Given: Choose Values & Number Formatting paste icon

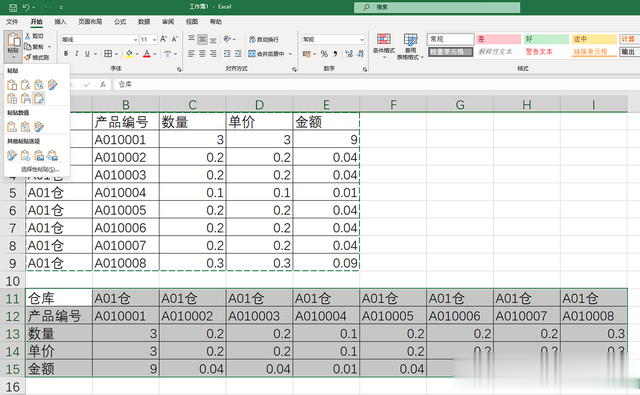Looking at the screenshot, I should tap(26, 127).
